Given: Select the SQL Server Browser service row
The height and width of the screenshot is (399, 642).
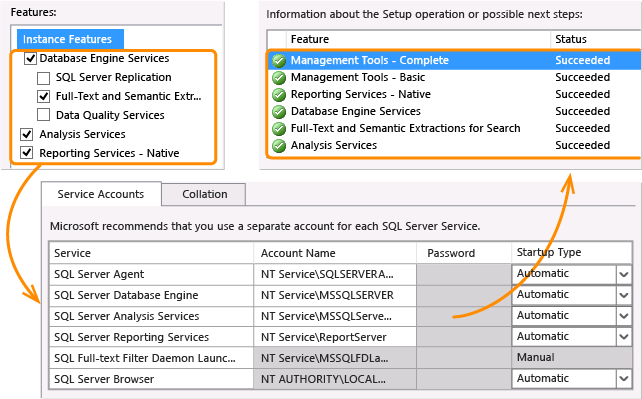Looking at the screenshot, I should coord(340,379).
